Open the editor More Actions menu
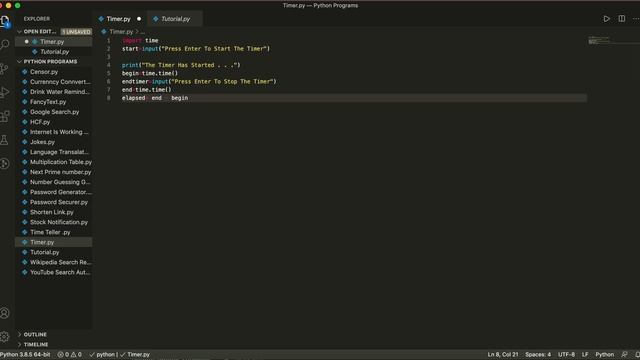Screen dimensions: 640x360 click(x=636, y=19)
